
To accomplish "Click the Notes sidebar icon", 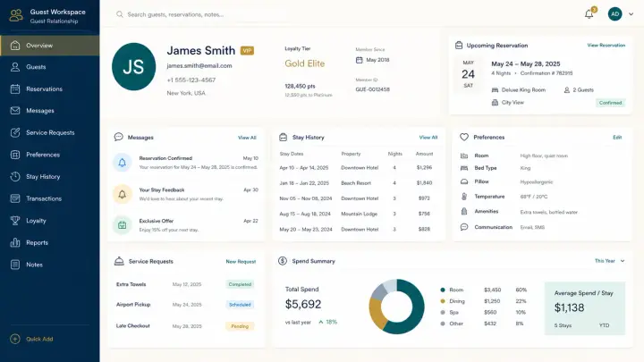I will [15, 265].
